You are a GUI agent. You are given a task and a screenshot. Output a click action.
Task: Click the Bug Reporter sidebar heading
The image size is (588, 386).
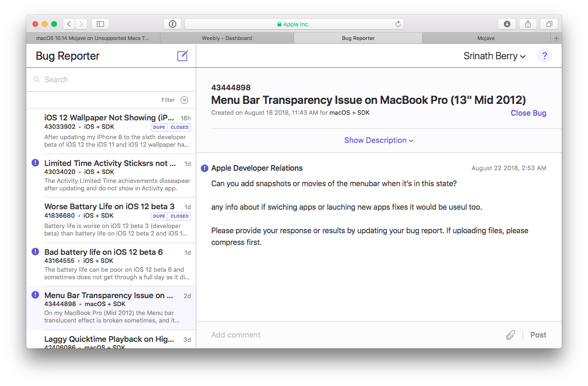point(67,56)
